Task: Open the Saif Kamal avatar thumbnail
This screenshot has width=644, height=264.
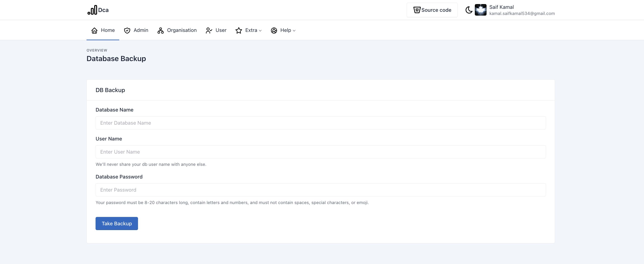Action: click(x=480, y=10)
